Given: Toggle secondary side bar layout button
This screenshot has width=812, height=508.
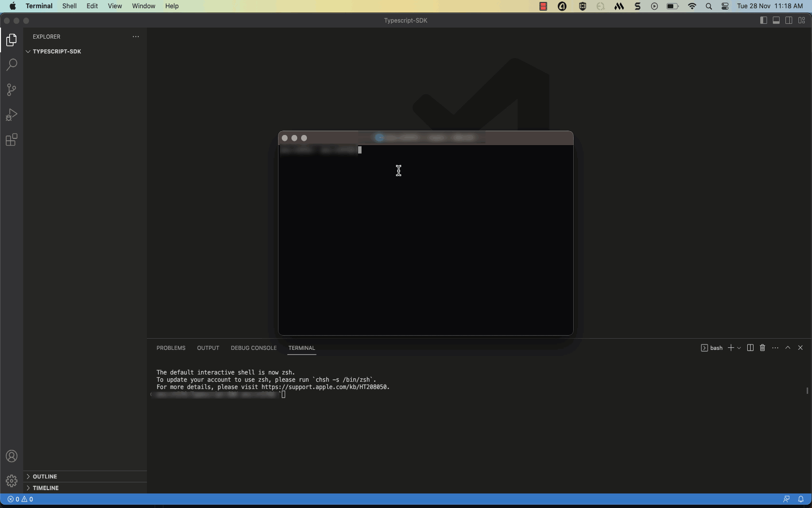Looking at the screenshot, I should click(x=789, y=20).
